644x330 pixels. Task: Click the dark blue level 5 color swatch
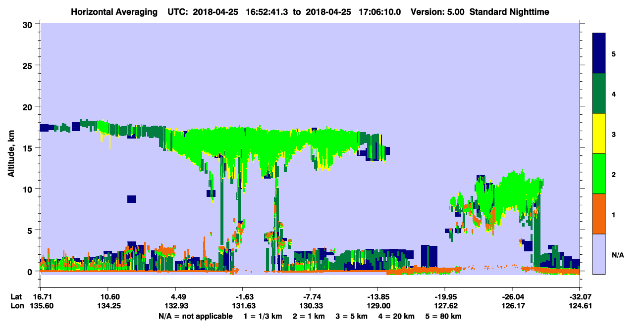tap(599, 53)
